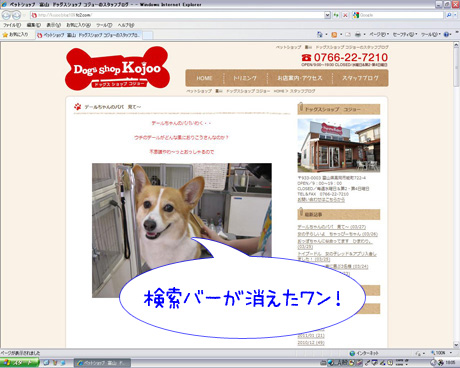Click the red Stop loading icon
Screen dimensions: 460x368
(x=345, y=15)
